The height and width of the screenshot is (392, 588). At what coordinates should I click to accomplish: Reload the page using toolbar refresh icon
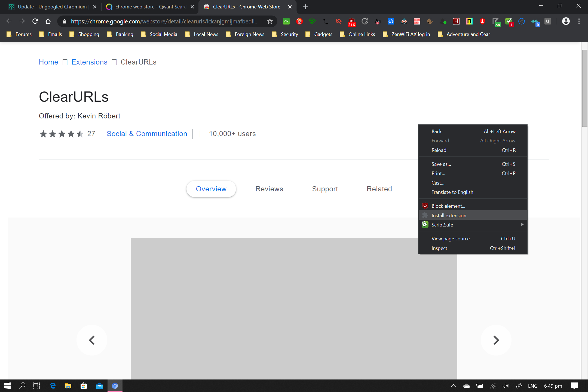click(35, 21)
